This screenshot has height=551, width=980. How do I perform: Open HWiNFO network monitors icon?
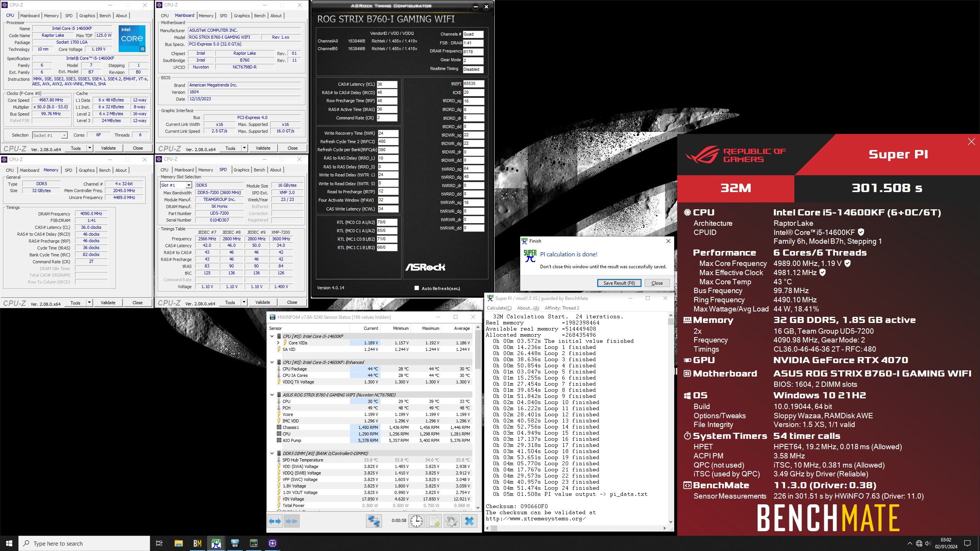coord(374,521)
